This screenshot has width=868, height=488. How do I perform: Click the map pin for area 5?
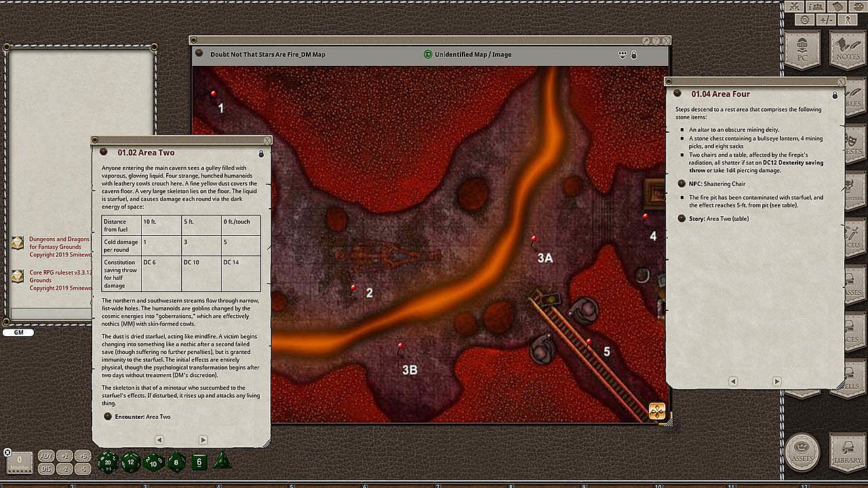coord(589,343)
